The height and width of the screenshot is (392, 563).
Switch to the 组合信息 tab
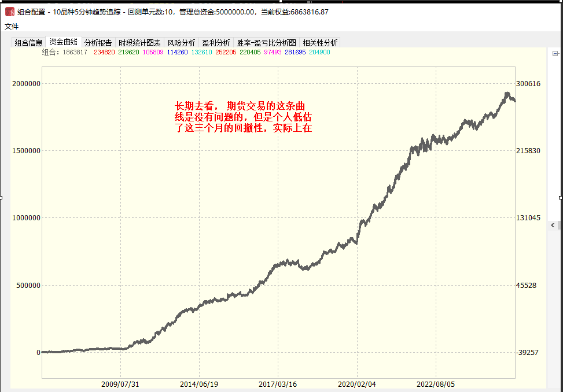(28, 43)
